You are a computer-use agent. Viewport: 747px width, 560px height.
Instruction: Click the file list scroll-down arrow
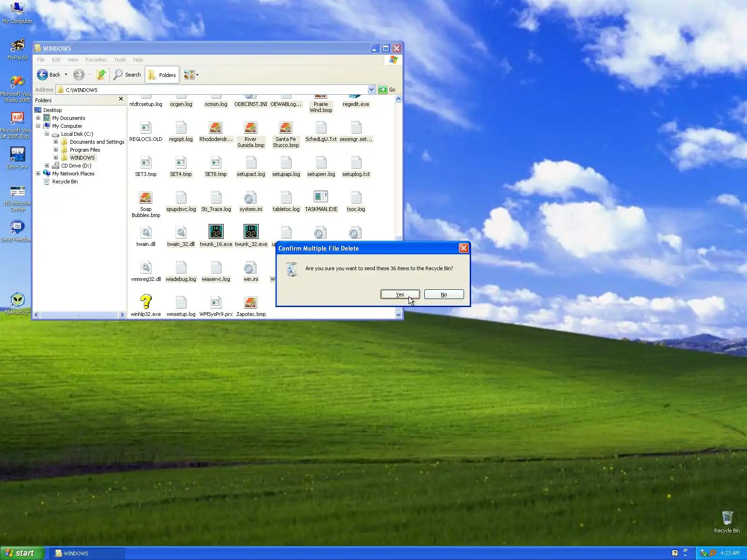[399, 315]
